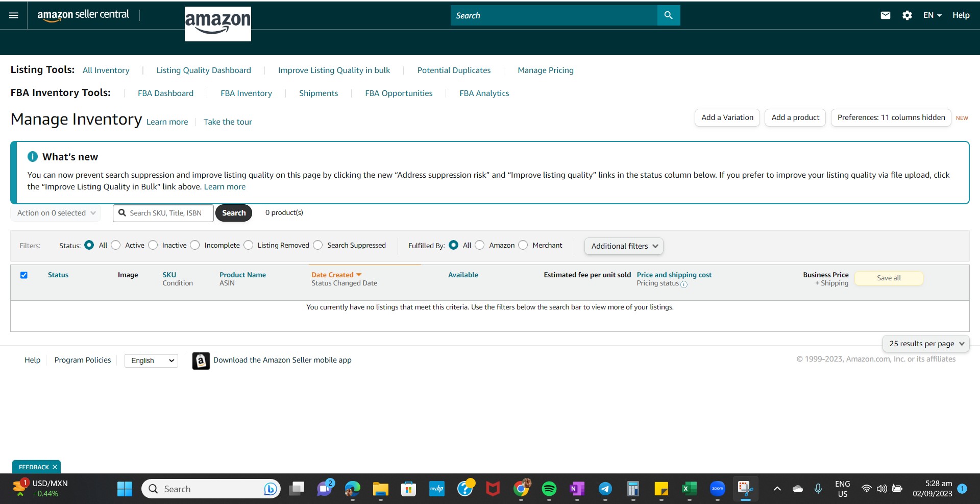Open the myHP app from the taskbar
The height and width of the screenshot is (504, 980).
coord(436,489)
